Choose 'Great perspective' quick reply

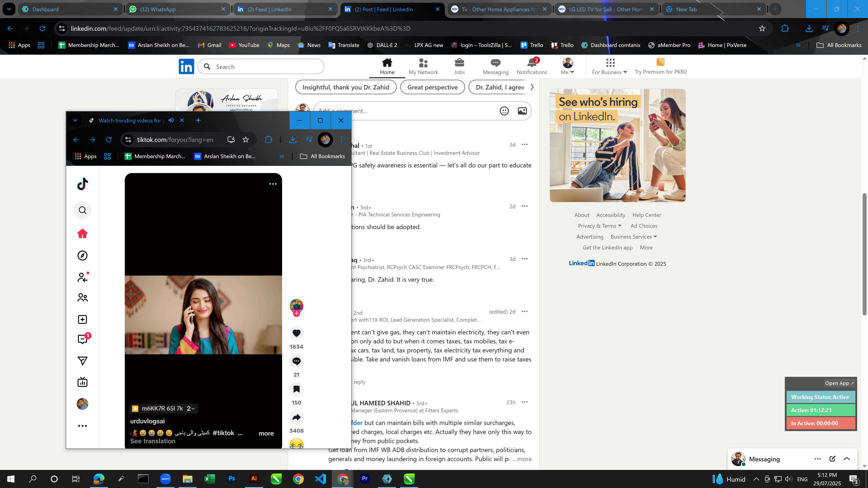tap(432, 87)
